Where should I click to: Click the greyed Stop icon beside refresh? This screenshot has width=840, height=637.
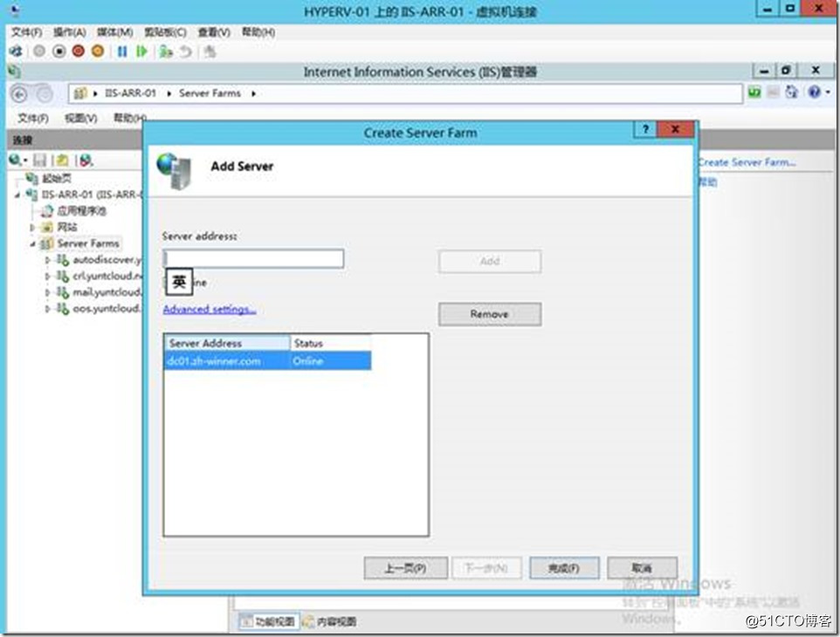[x=773, y=92]
